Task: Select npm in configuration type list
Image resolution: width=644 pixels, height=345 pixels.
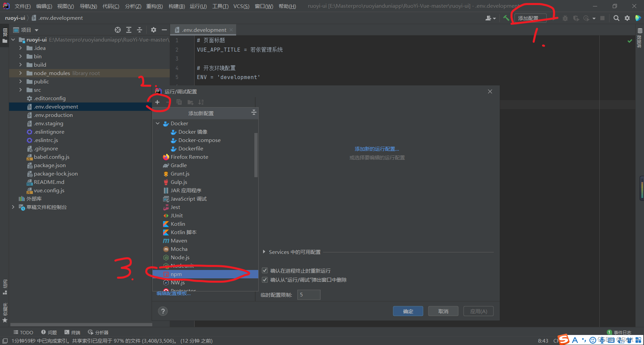Action: (205, 274)
